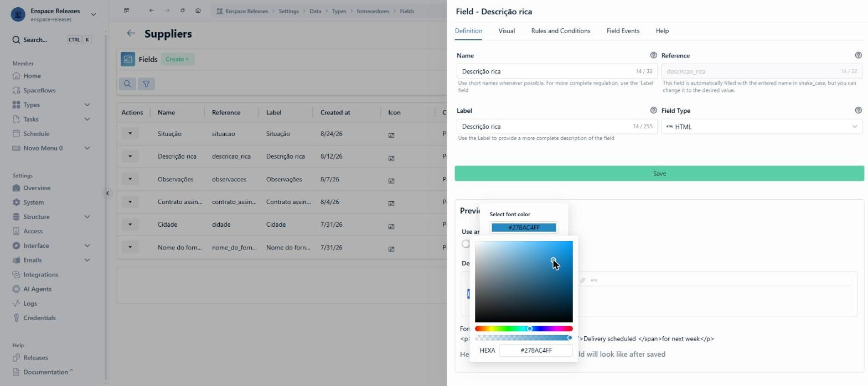
Task: Open the filter funnel icon
Action: [146, 84]
